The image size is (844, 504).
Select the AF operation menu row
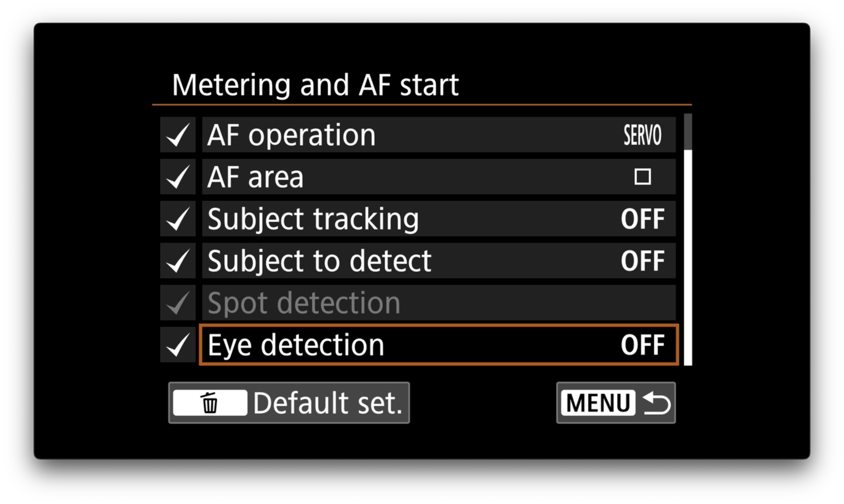(x=438, y=135)
